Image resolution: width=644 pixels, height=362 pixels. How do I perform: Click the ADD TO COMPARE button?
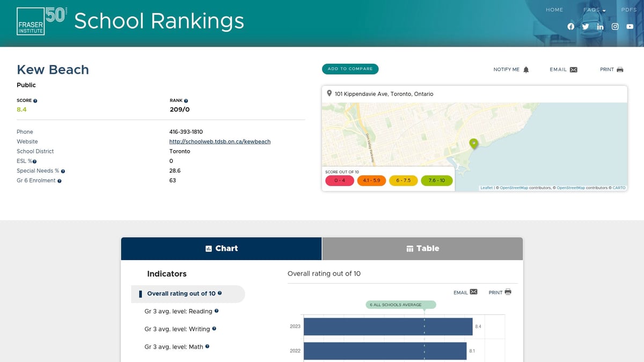[350, 69]
